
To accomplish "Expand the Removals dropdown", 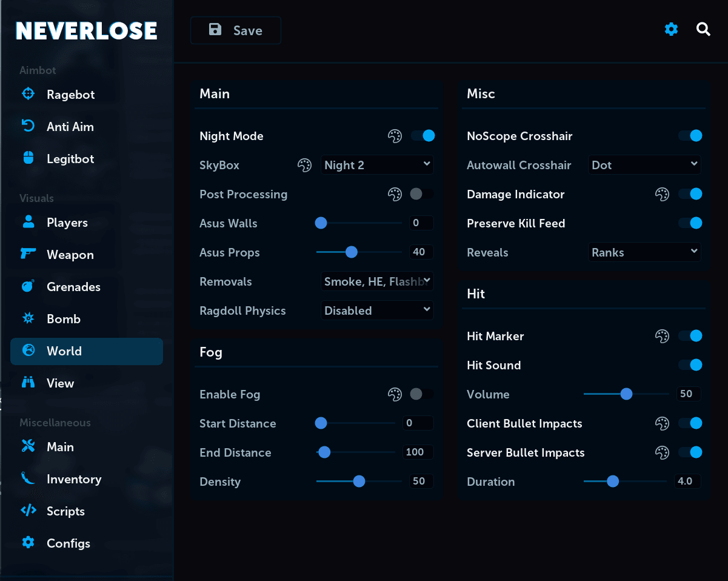I will [x=377, y=281].
